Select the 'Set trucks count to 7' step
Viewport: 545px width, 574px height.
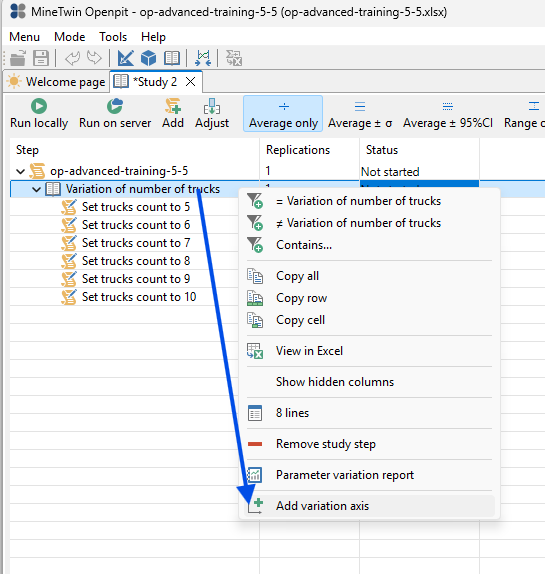pyautogui.click(x=136, y=243)
